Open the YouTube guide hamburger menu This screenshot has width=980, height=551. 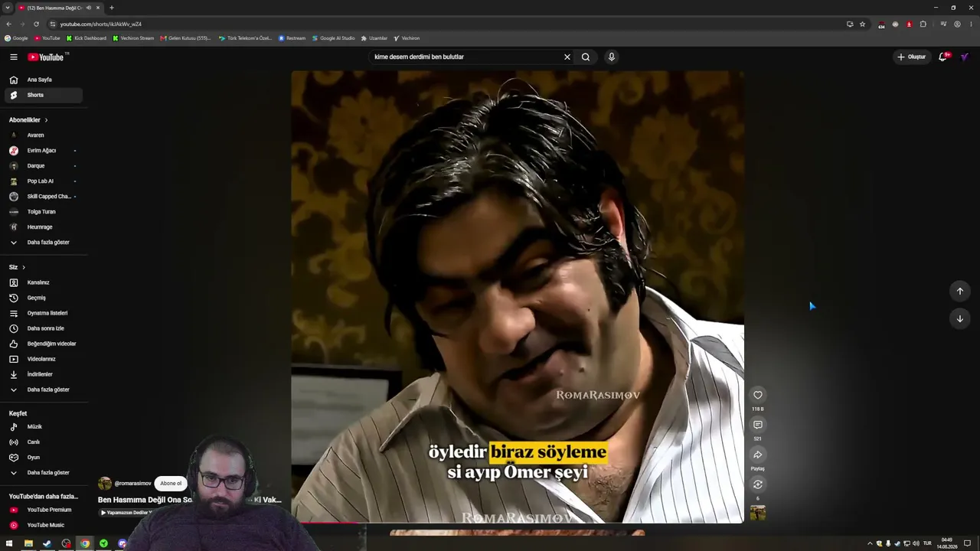tap(14, 57)
